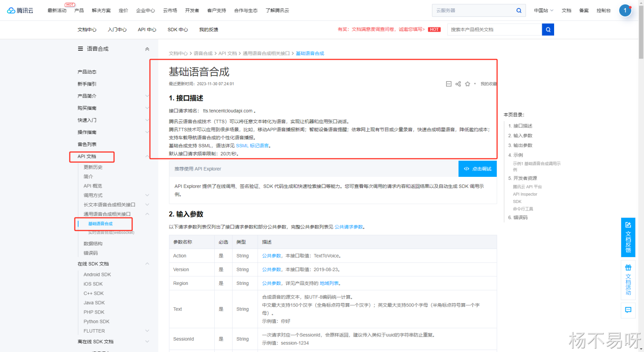The image size is (644, 352).
Task: Click the 控制台 link in the header
Action: tap(603, 11)
